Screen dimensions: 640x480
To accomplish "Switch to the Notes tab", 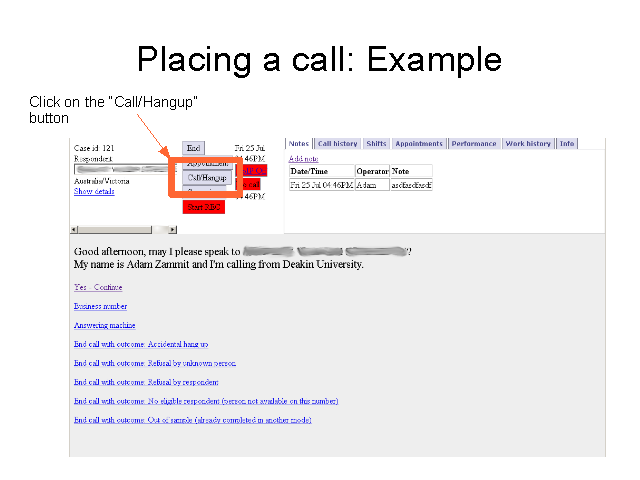I will (299, 144).
